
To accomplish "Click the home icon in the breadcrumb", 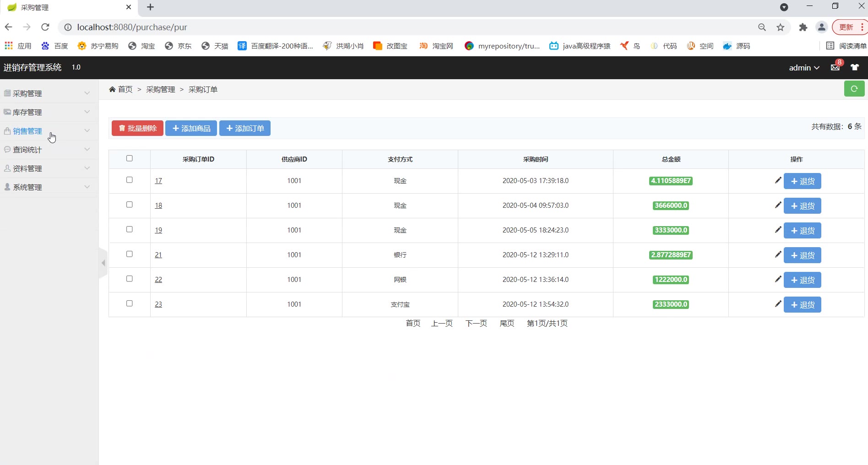I will coord(112,89).
